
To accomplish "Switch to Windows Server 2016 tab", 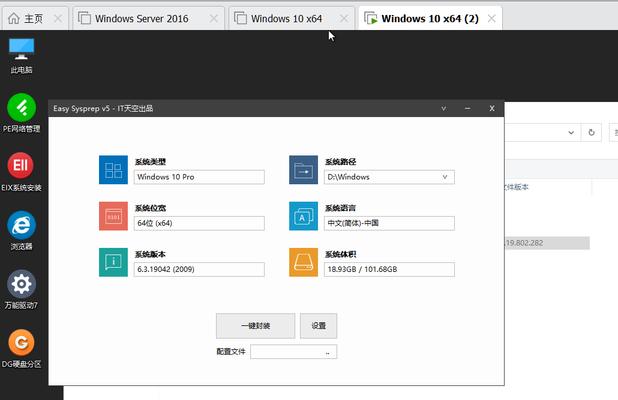I will pos(149,18).
